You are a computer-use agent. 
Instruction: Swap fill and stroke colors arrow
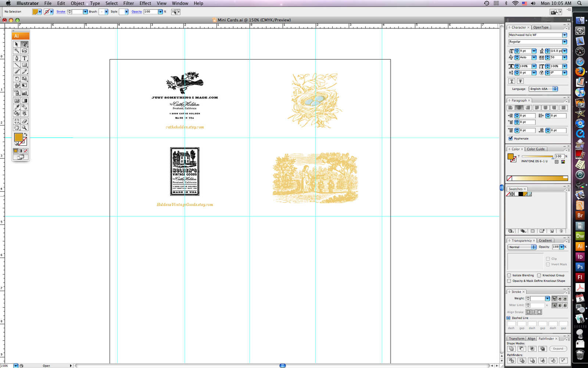pos(25,135)
